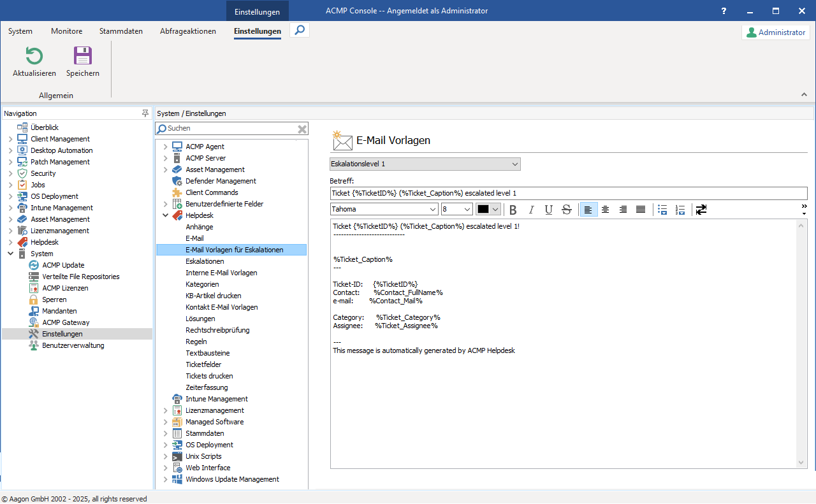The width and height of the screenshot is (816, 504).
Task: Expand the Asset Management tree node
Action: point(165,169)
